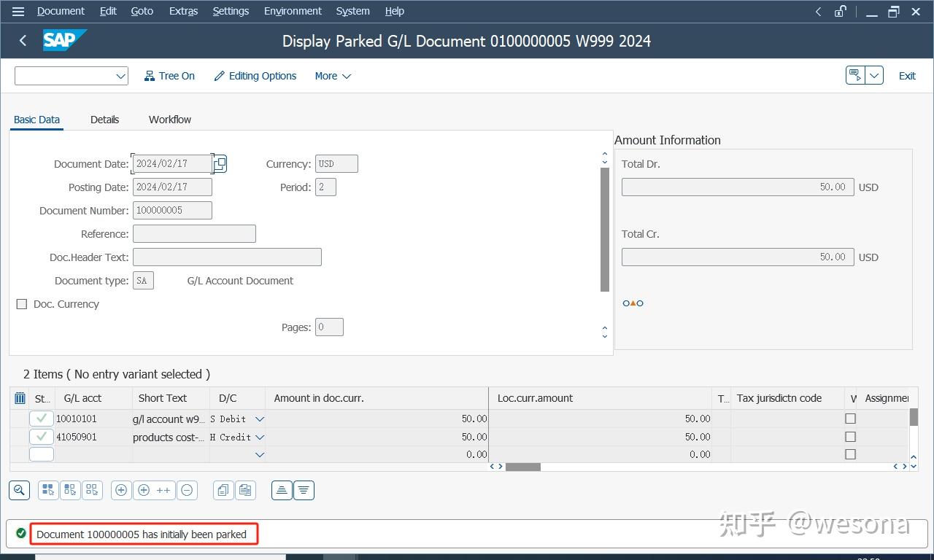Click the Tree On button
Screen dimensions: 934x560
click(169, 76)
